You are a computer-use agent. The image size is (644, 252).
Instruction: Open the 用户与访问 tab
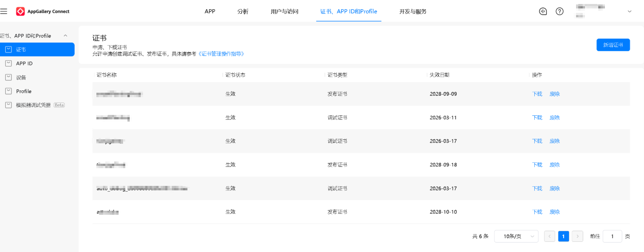click(284, 12)
